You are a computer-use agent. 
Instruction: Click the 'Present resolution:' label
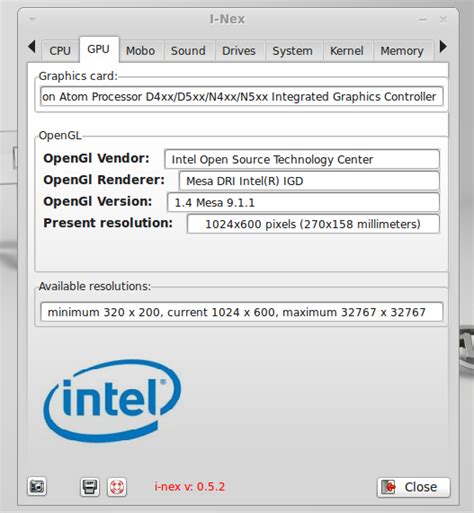tap(108, 223)
